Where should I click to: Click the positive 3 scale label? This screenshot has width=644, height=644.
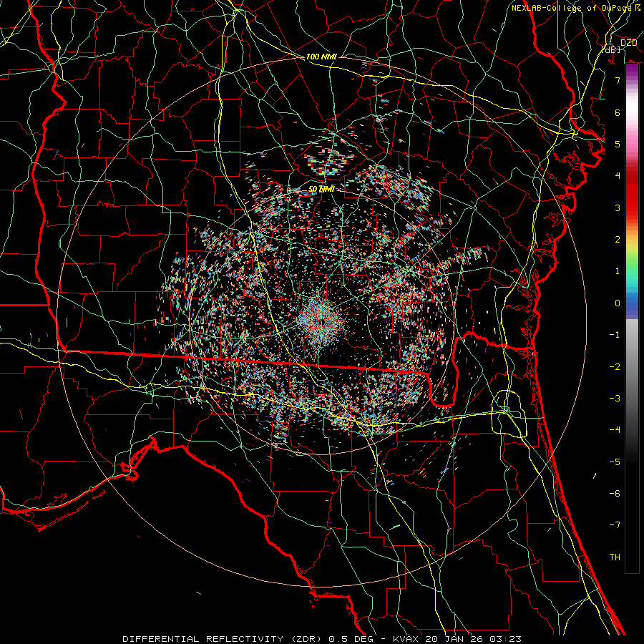618,208
